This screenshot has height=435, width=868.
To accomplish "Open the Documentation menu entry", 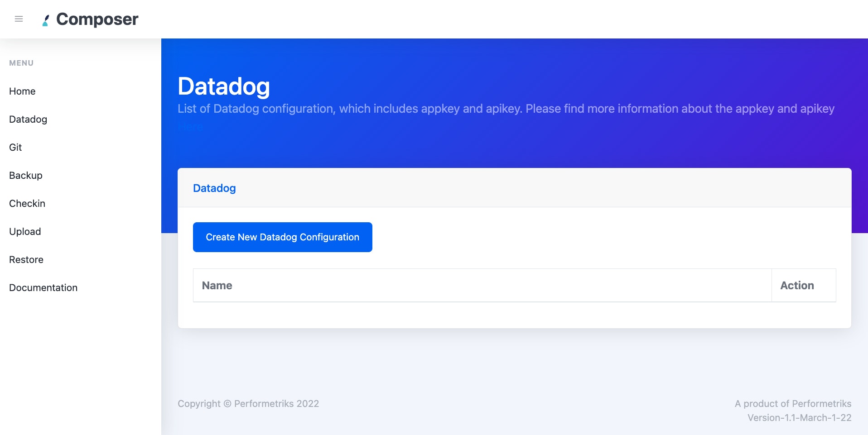I will coord(43,288).
